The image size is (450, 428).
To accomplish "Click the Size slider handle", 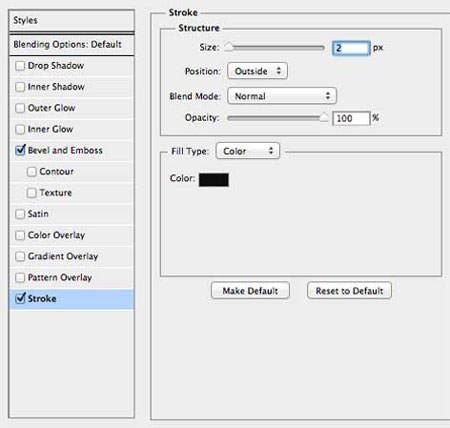I will pos(229,47).
